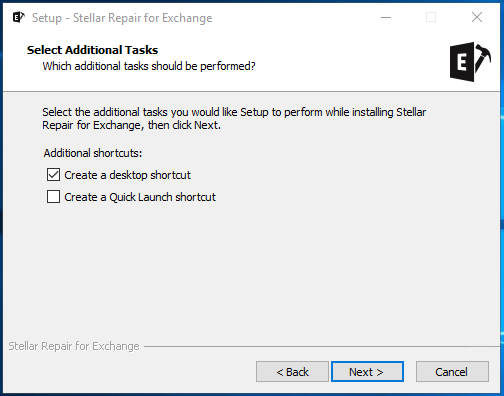The height and width of the screenshot is (396, 504).
Task: Uncheck the desktop shortcut checkbox
Action: [53, 175]
